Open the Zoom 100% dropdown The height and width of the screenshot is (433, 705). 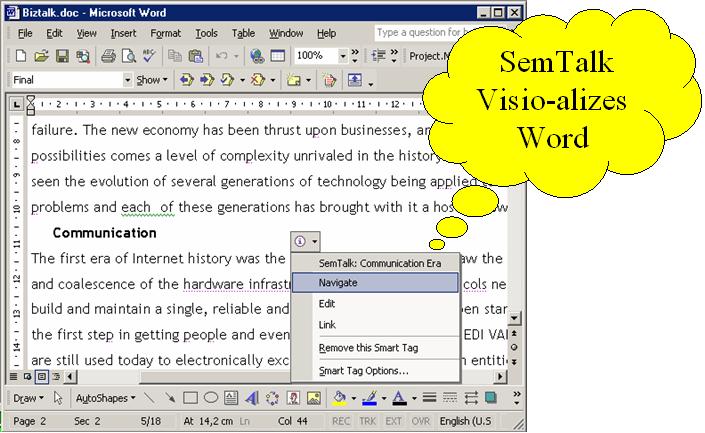[x=343, y=56]
